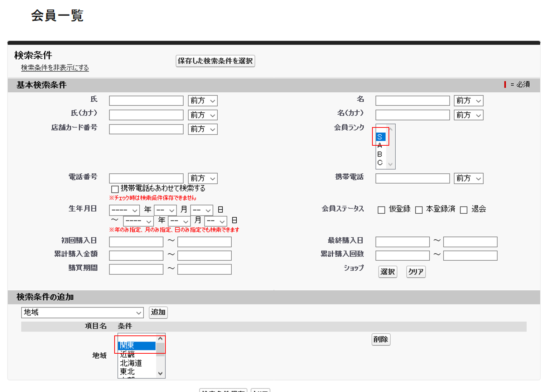545x392 pixels.
Task: Click the ショップ クリア button
Action: pos(416,272)
